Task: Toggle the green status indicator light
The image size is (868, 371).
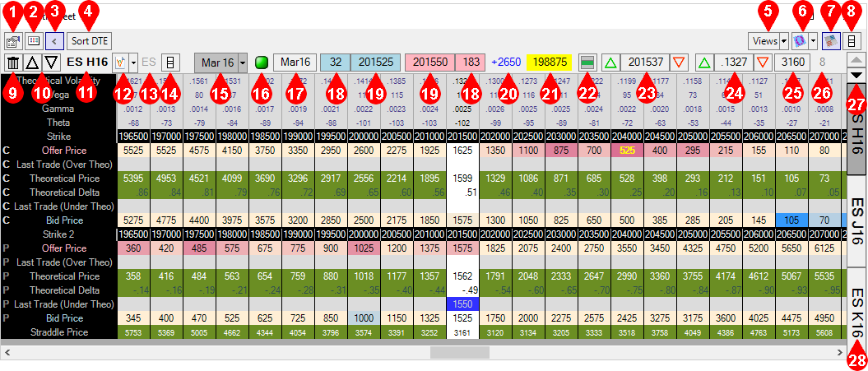Action: click(262, 63)
